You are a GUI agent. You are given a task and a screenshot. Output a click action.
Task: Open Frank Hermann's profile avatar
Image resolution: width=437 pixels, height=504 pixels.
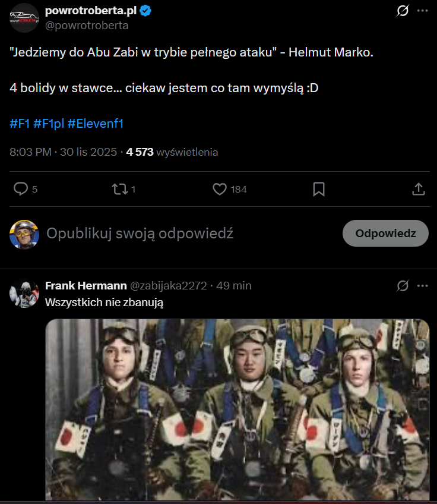click(24, 293)
